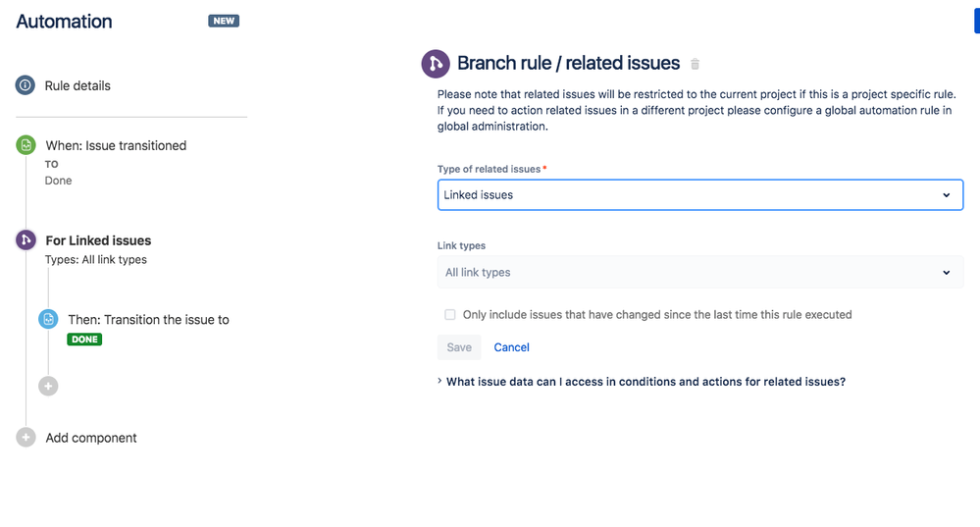Click the green DONE status badge
Viewport: 980px width, 527px height.
[84, 340]
